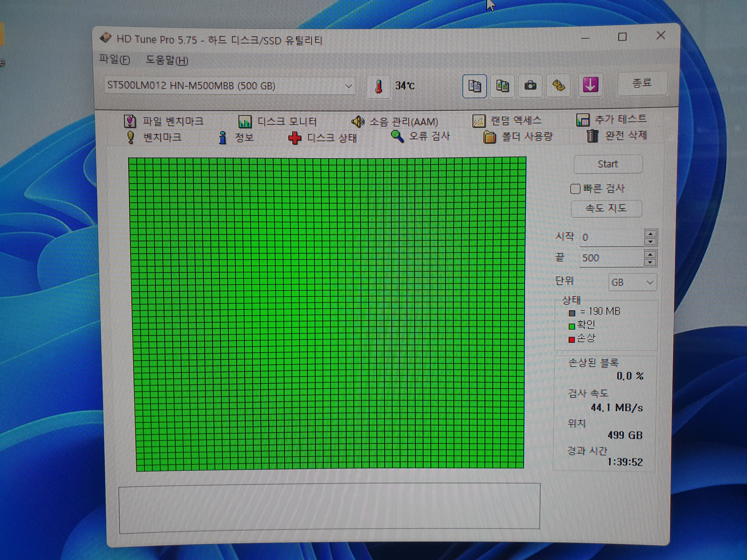Click the 499 GB position value
This screenshot has height=560, width=747.
[x=625, y=435]
